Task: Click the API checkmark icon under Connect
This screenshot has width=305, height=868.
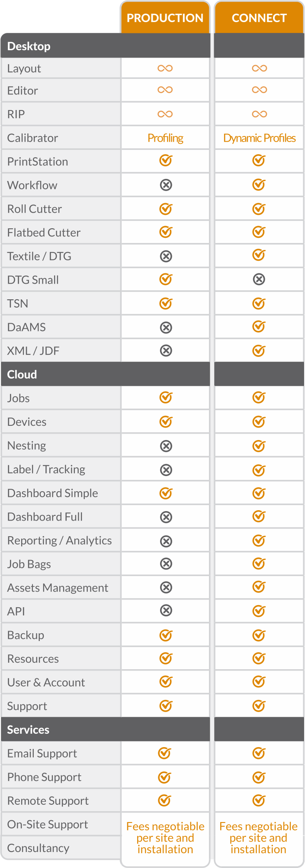Action: 259,611
